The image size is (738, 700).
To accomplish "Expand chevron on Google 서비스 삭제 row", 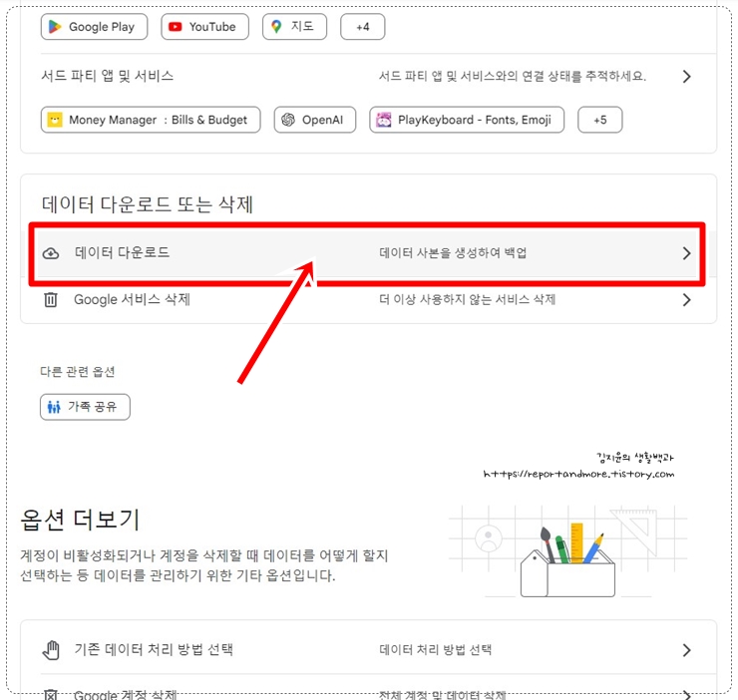I will (687, 300).
